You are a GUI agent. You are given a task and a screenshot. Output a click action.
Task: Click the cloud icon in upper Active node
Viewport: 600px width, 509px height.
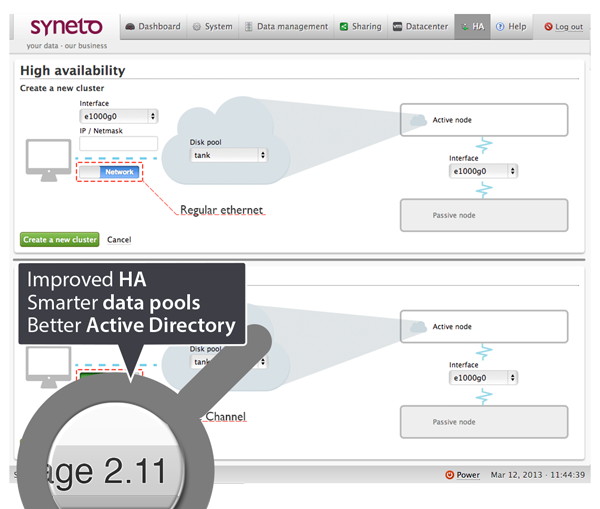pos(418,120)
